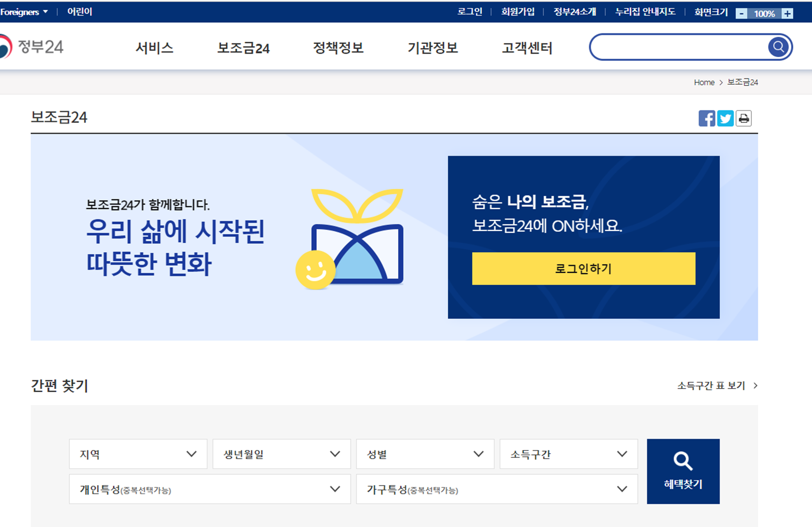Open the 가구특성 multi-select dropdown
812x527 pixels.
(497, 489)
